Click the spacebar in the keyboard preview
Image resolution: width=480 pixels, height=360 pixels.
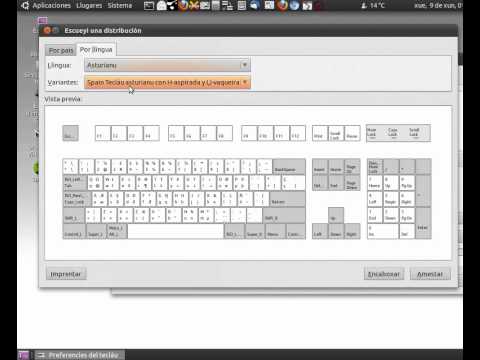pos(175,231)
